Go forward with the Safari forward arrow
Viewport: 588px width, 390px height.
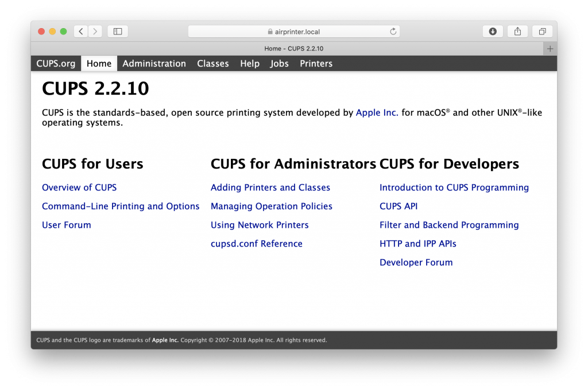[x=95, y=32]
